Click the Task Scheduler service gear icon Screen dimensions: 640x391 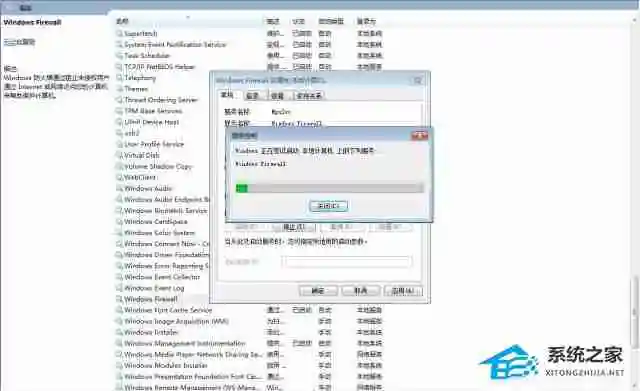point(119,56)
